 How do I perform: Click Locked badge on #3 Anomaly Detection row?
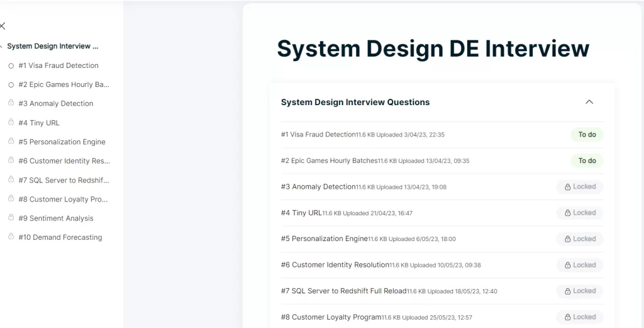click(x=580, y=187)
